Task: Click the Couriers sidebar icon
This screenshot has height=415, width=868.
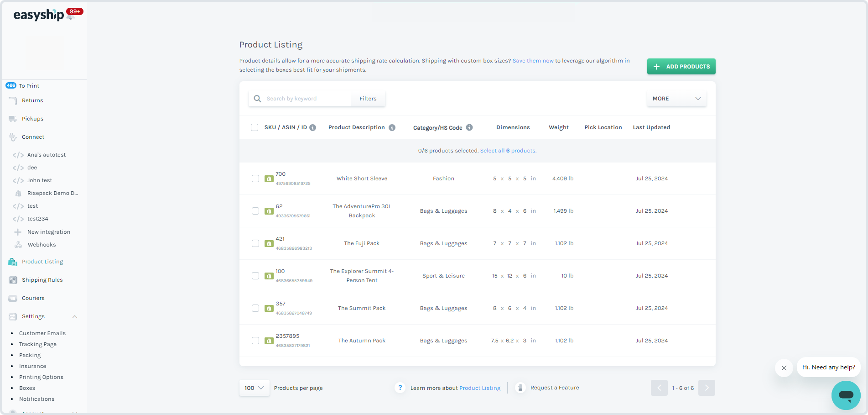Action: (13, 298)
